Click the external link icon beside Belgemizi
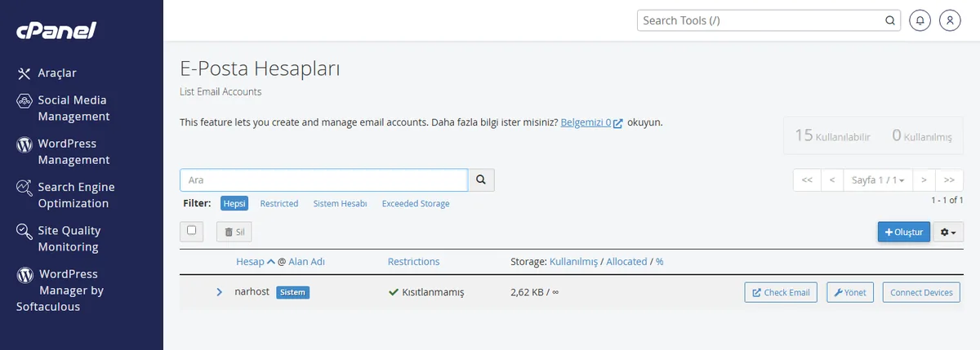This screenshot has height=350, width=980. (618, 123)
